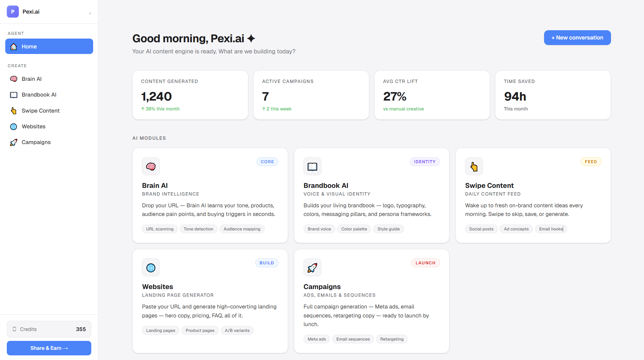Click the rocket icon on the Campaigns card
The width and height of the screenshot is (644, 360).
click(x=312, y=267)
